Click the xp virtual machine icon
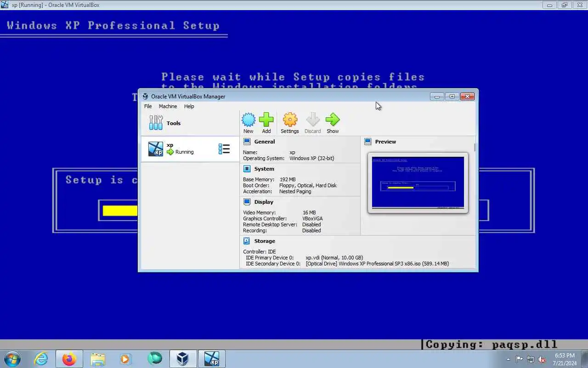588x368 pixels. click(x=156, y=149)
